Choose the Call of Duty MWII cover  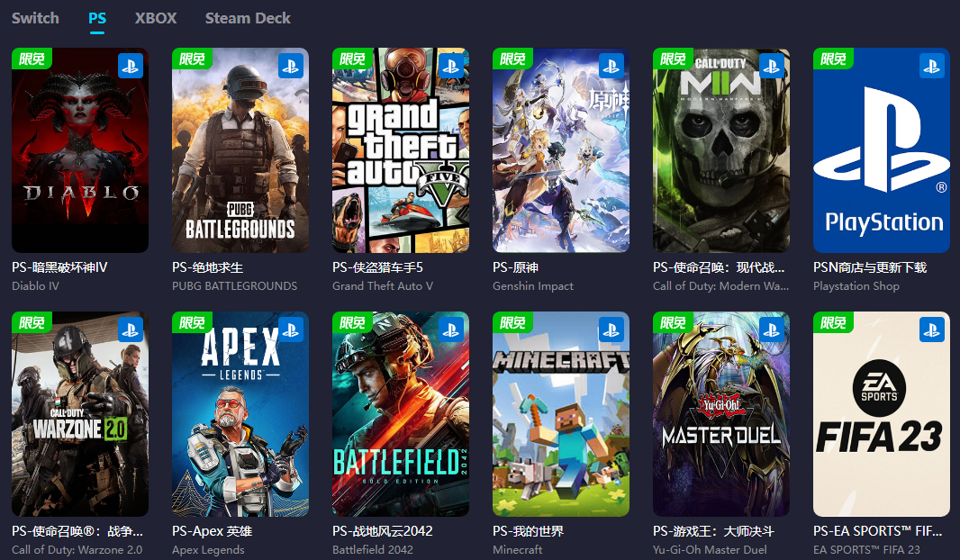pos(721,150)
